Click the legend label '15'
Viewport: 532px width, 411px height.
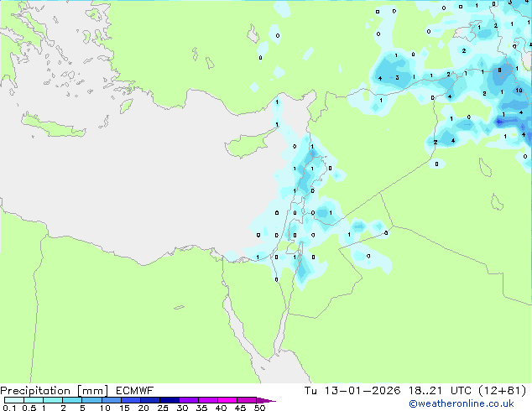pyautogui.click(x=124, y=408)
